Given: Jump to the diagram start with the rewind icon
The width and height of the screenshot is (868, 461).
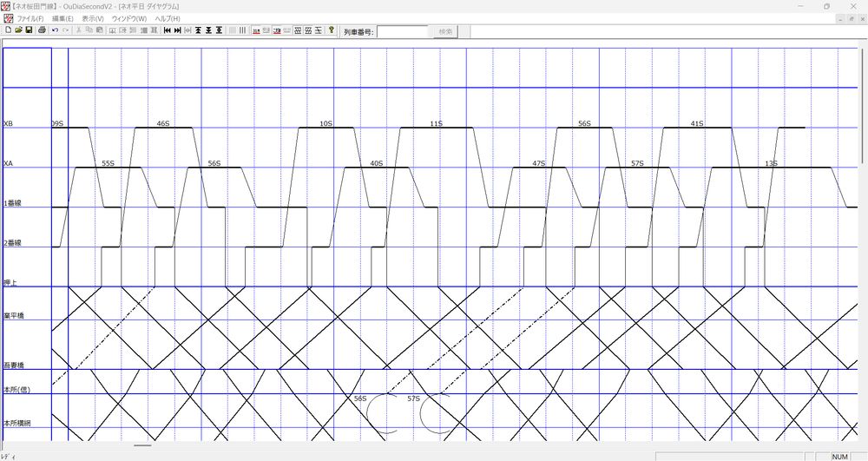Looking at the screenshot, I should [x=168, y=30].
